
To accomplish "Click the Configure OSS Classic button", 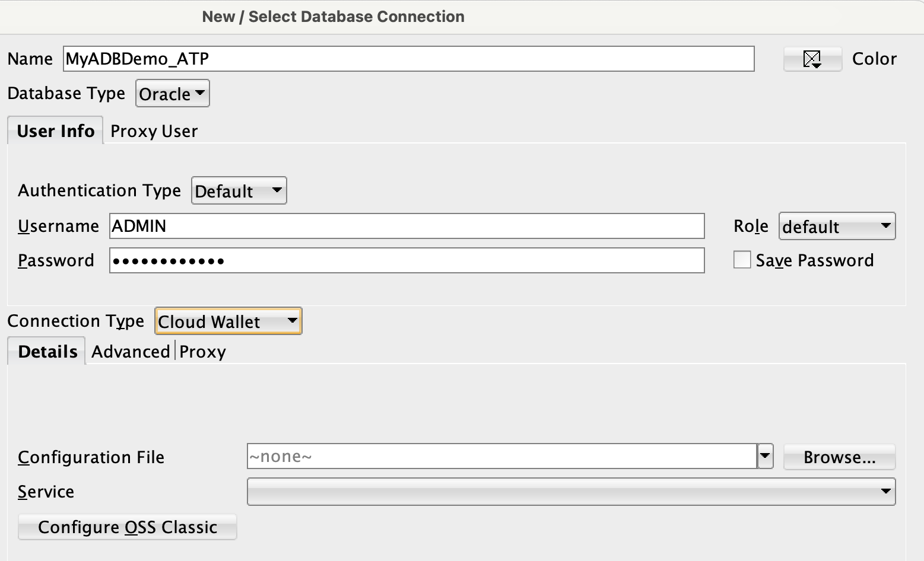I will pos(128,527).
